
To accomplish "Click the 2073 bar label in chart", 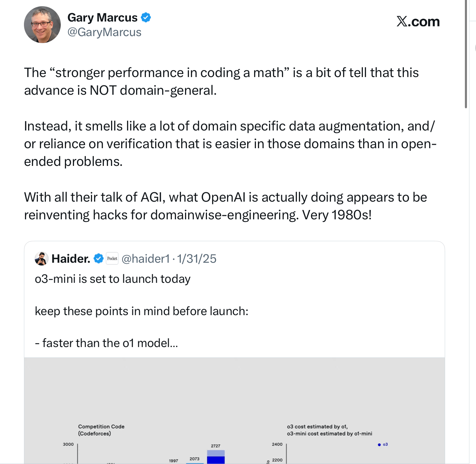I will coord(194,459).
